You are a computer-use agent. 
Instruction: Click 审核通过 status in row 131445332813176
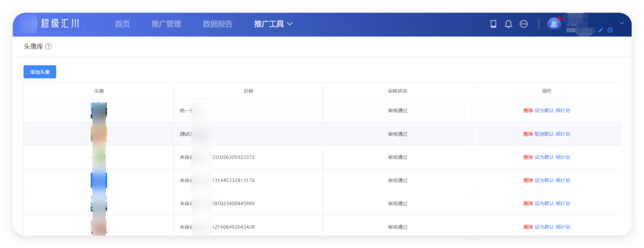point(398,180)
